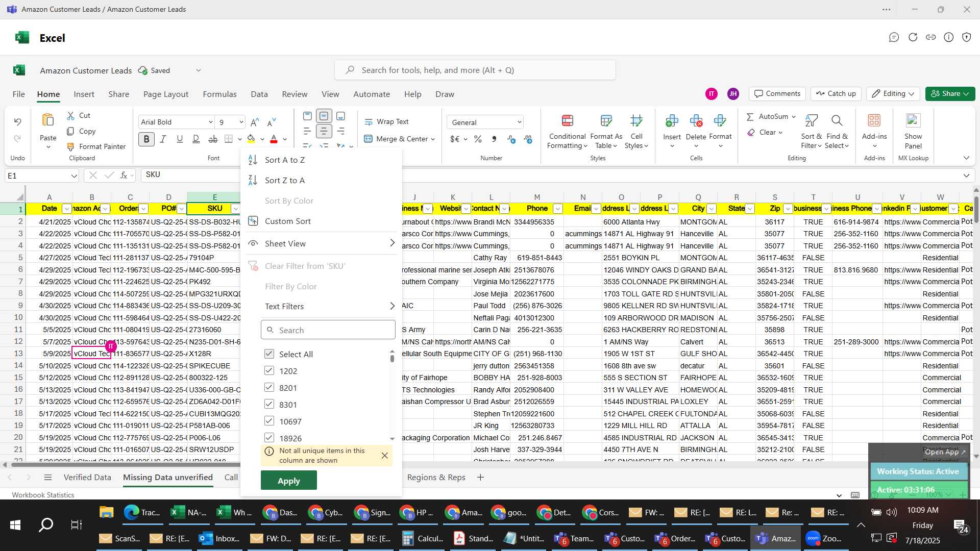
Task: Click the fill color bucket swatch
Action: pyautogui.click(x=251, y=139)
